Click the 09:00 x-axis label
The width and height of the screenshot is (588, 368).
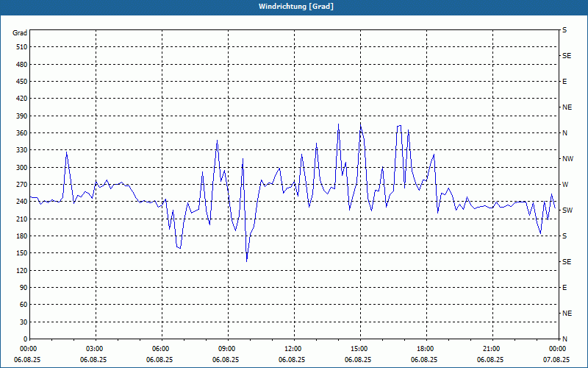(x=226, y=349)
